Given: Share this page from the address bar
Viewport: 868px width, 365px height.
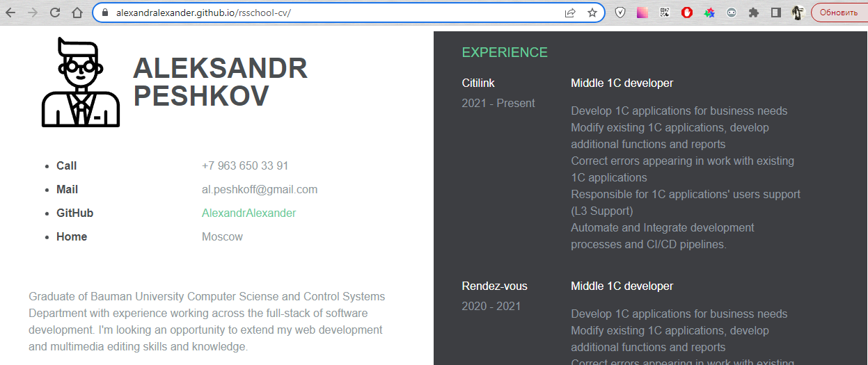Looking at the screenshot, I should tap(570, 13).
